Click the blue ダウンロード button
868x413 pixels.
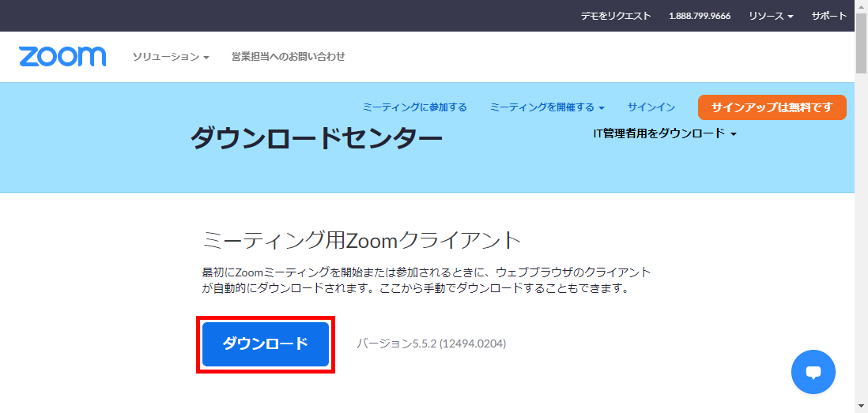pos(266,344)
